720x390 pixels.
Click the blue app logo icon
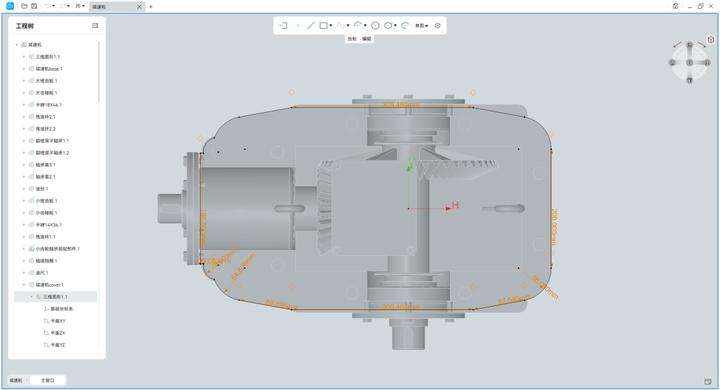(10, 6)
